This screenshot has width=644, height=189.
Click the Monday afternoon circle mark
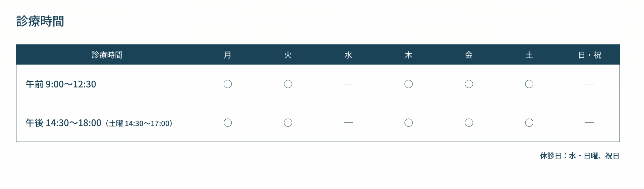[228, 123]
